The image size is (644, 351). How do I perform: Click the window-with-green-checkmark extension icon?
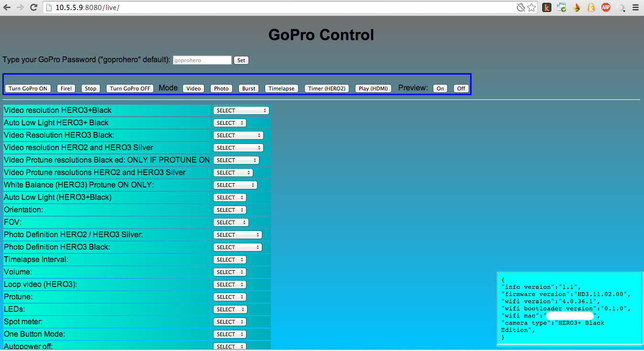[562, 8]
